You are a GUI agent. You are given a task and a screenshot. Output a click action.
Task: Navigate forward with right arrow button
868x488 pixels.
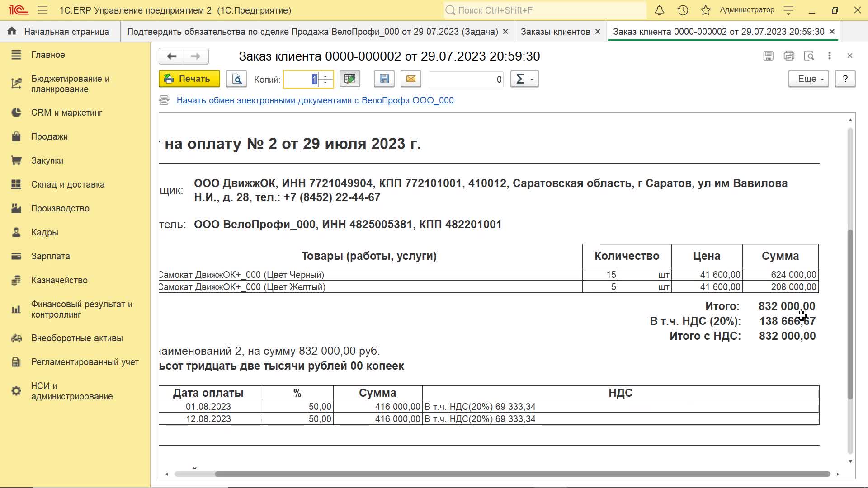[x=196, y=56]
